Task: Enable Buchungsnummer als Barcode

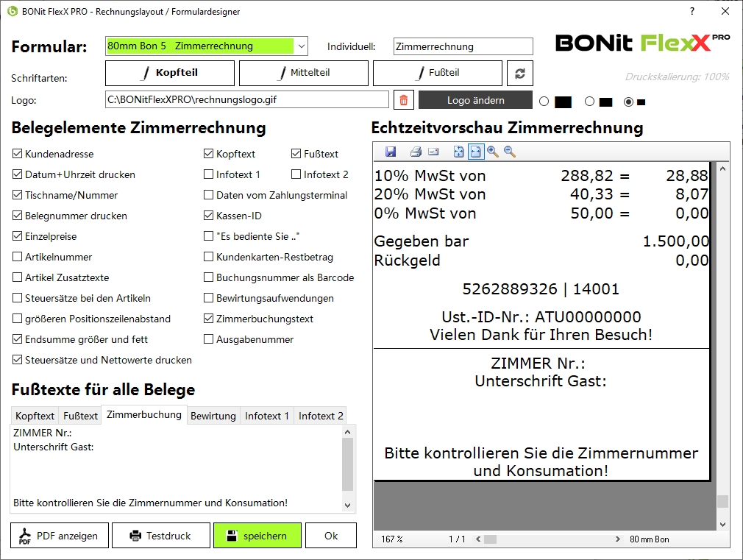Action: [x=208, y=277]
